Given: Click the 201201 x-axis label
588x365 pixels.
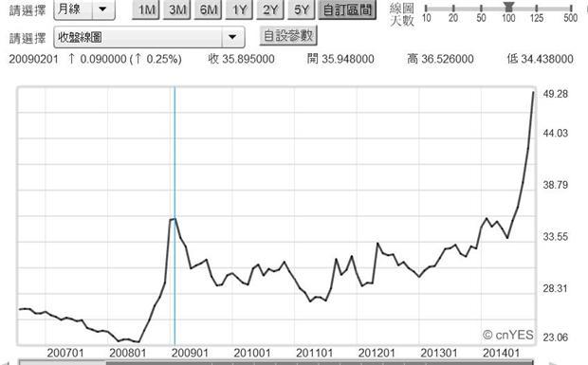Looking at the screenshot, I should (377, 353).
